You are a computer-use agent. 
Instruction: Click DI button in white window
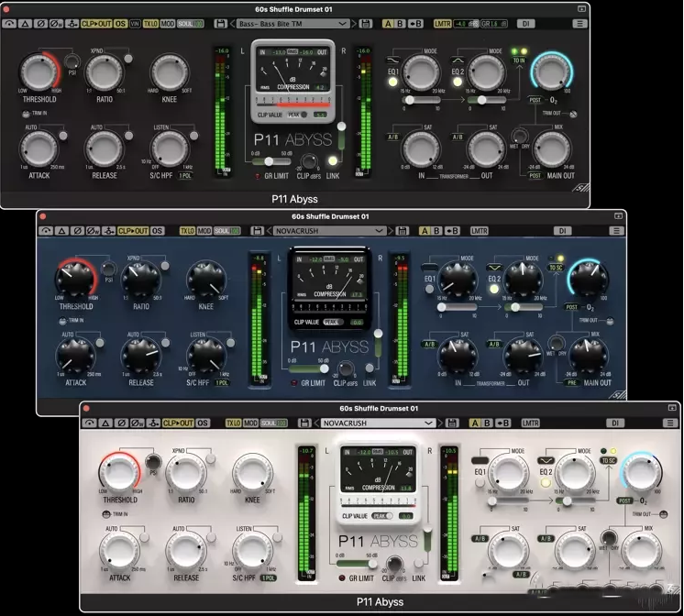[615, 423]
